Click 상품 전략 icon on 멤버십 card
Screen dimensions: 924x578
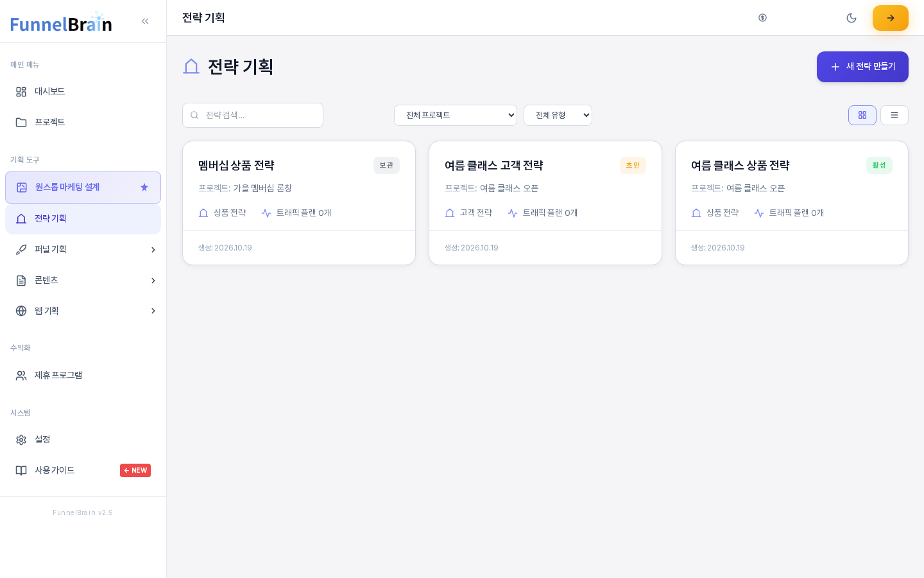(x=203, y=213)
